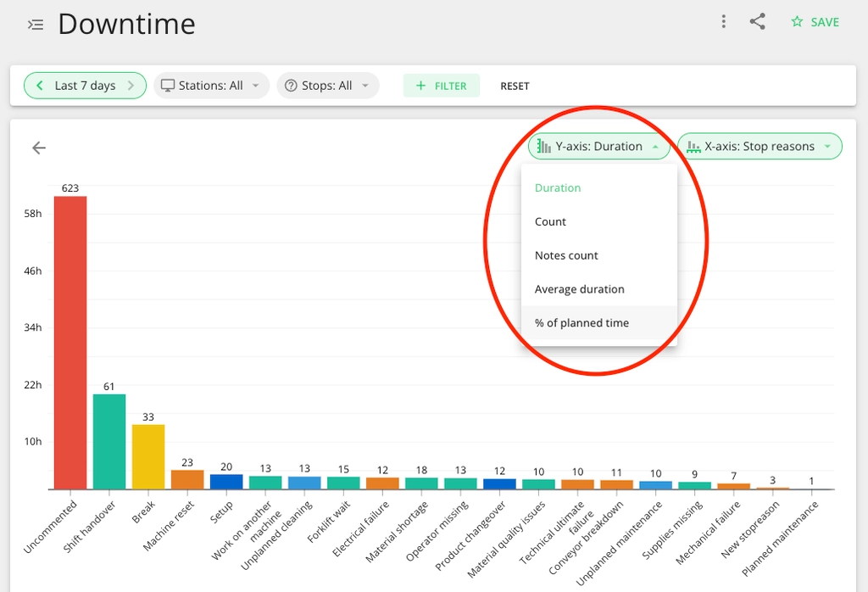Click the back arrow above the chart
Viewport: 868px width, 592px height.
[x=39, y=148]
